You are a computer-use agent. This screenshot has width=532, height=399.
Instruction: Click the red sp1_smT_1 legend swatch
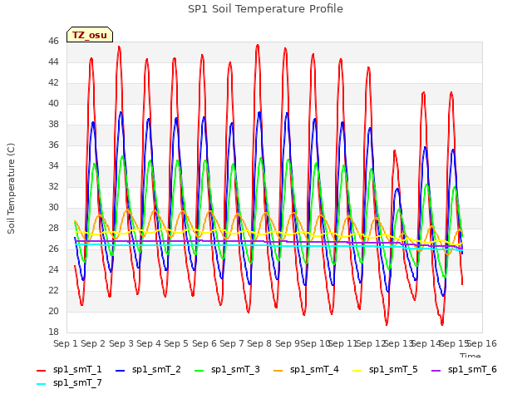41,371
